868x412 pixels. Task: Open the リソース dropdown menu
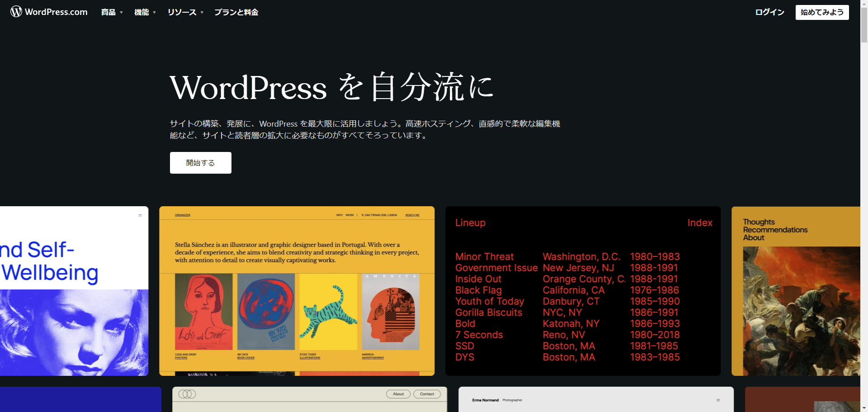[x=185, y=12]
